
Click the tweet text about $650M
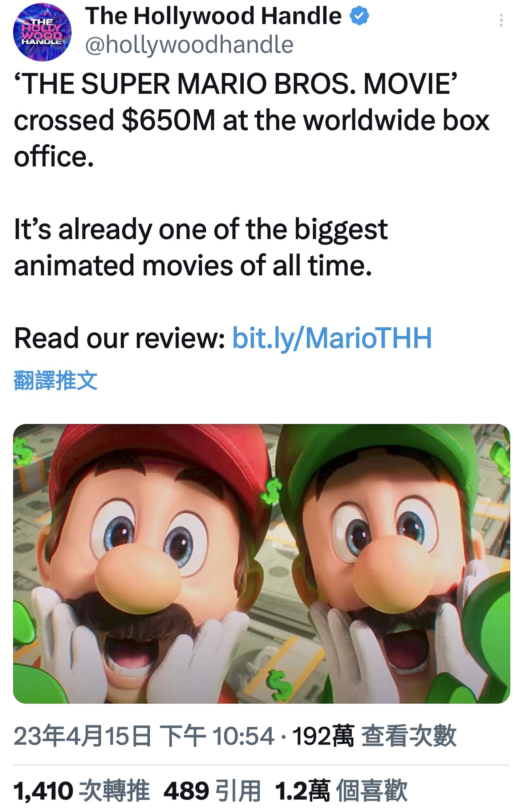[x=252, y=120]
